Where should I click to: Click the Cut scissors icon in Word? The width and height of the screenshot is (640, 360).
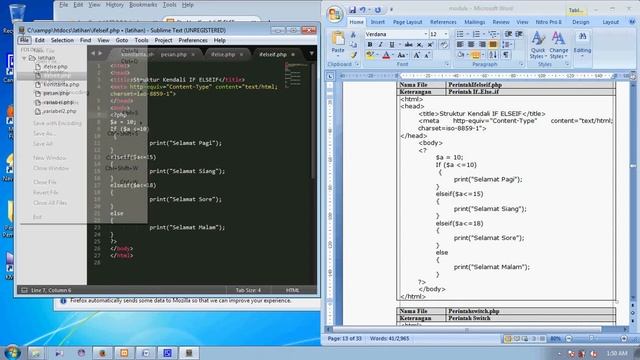pyautogui.click(x=353, y=35)
